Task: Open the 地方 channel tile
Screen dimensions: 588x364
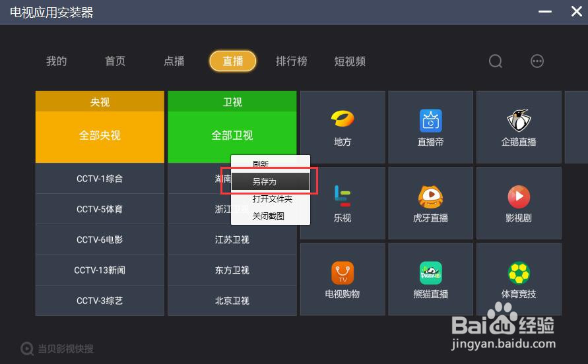Action: click(343, 127)
